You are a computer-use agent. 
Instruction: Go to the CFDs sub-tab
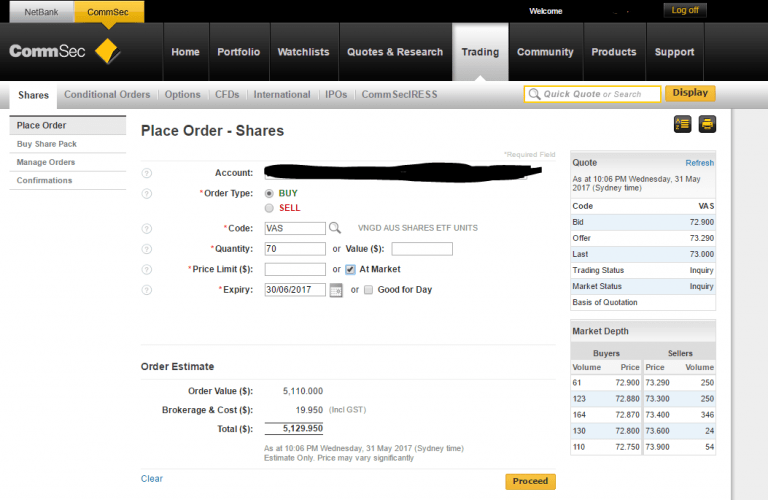[x=227, y=95]
